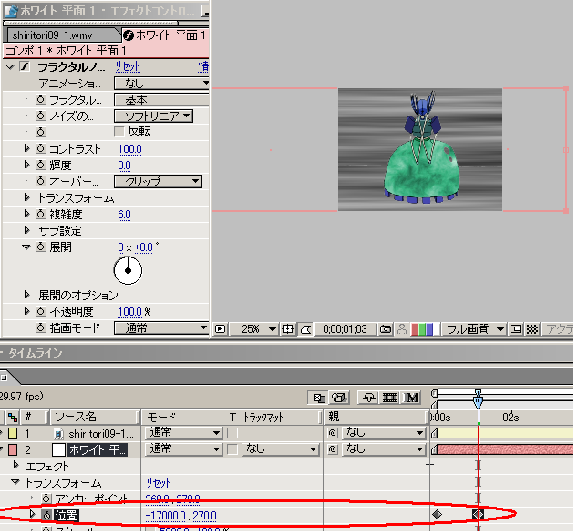Viewport: 573px width, 531px height.
Task: Show title/action safe guides icon
Action: [x=288, y=329]
